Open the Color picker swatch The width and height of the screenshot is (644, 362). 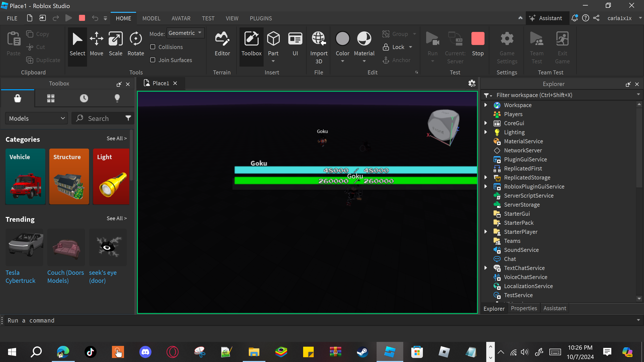(342, 39)
